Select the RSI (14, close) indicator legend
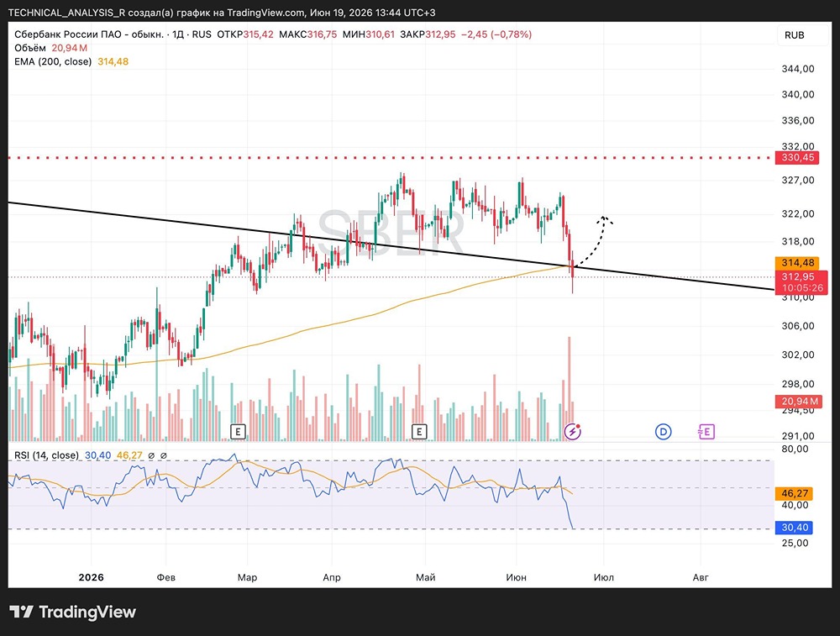 (x=46, y=455)
